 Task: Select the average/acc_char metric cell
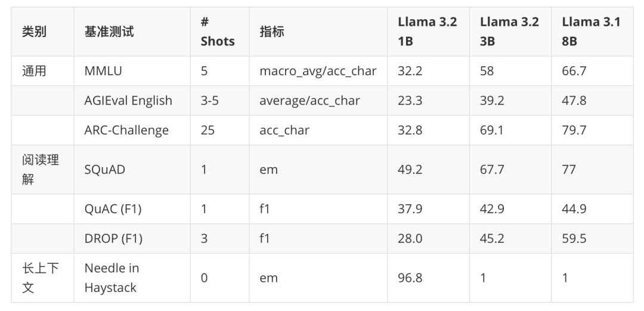[x=309, y=101]
